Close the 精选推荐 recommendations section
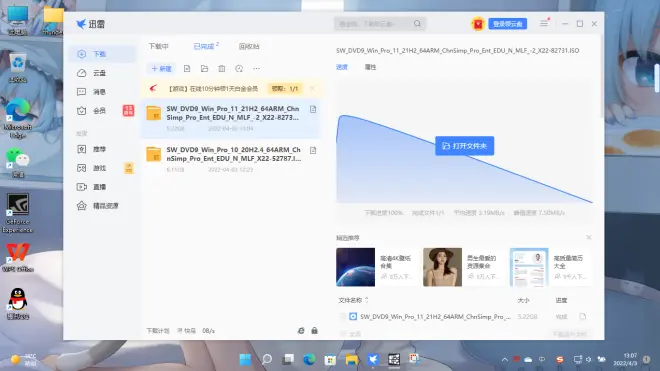This screenshot has width=660, height=371. tap(589, 238)
